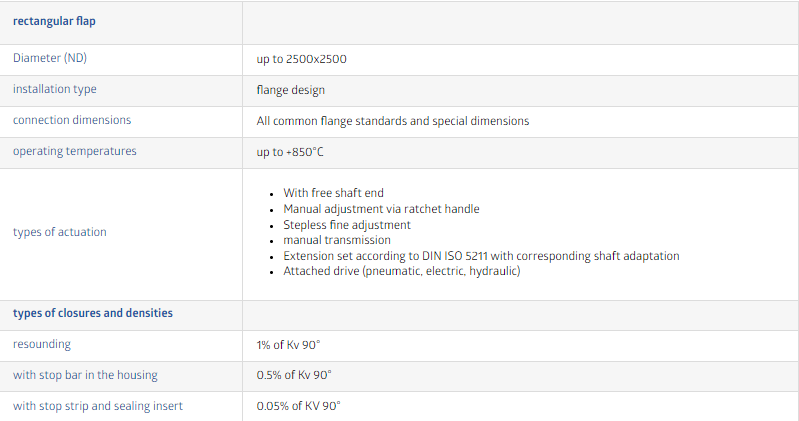The image size is (799, 421).
Task: Select the 'Stepless fine adjustment' bullet
Action: click(347, 225)
